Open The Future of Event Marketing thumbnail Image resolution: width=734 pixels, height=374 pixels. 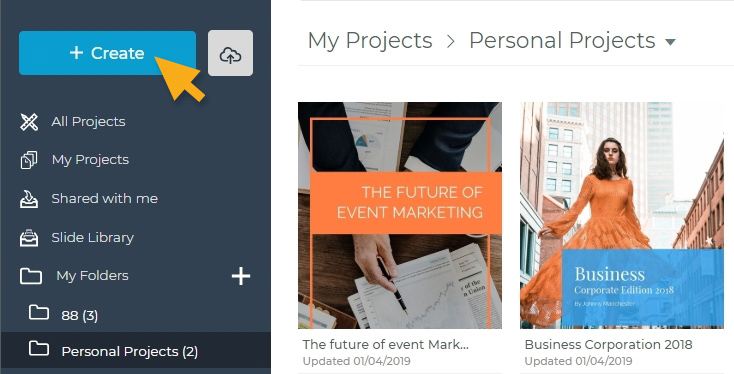400,215
